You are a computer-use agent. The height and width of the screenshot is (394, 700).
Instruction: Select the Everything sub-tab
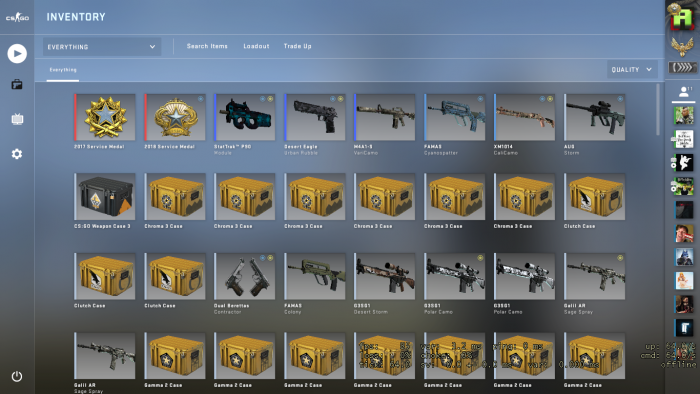coord(63,70)
